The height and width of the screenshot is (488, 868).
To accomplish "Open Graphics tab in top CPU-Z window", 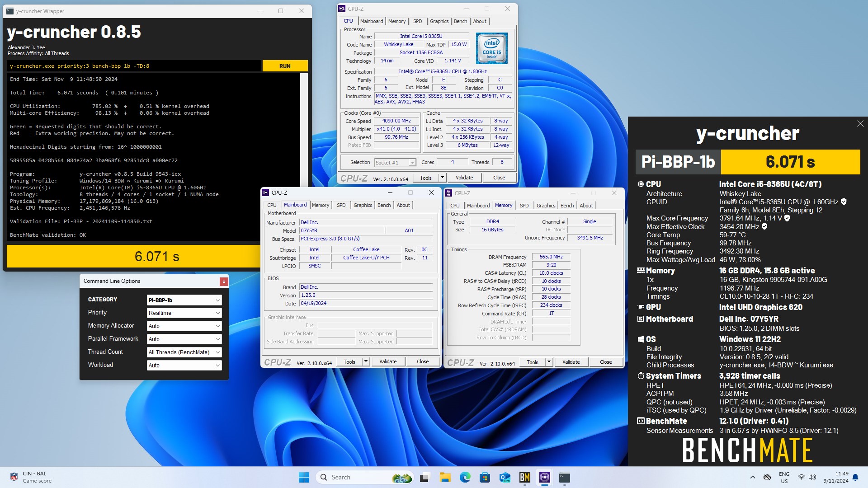I will pos(439,21).
